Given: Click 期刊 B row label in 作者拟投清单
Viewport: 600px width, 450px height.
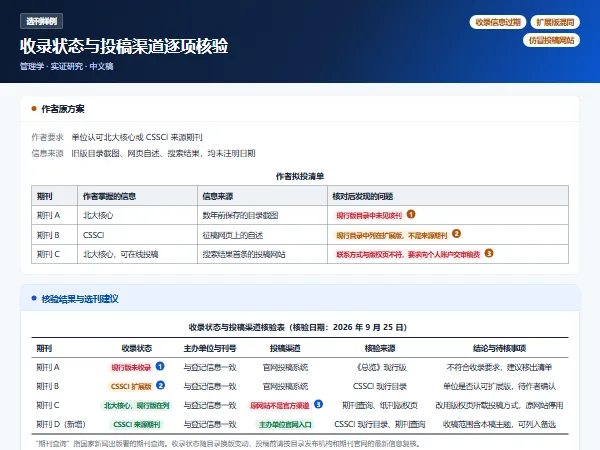Looking at the screenshot, I should click(x=48, y=235).
